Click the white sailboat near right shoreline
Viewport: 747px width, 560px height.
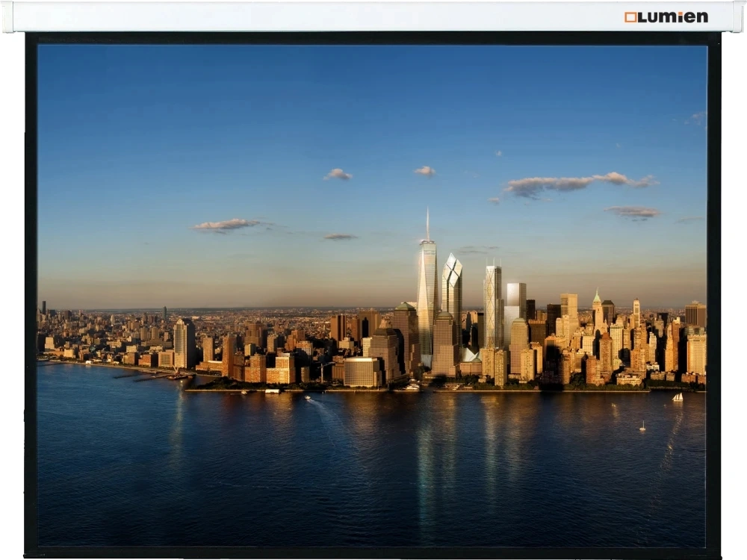click(678, 397)
